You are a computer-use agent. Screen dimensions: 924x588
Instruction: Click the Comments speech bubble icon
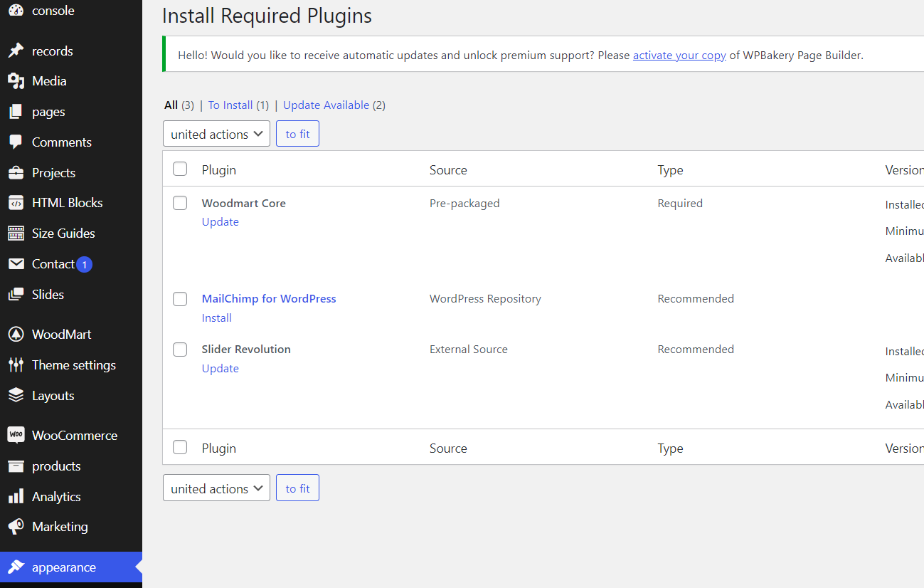[16, 142]
